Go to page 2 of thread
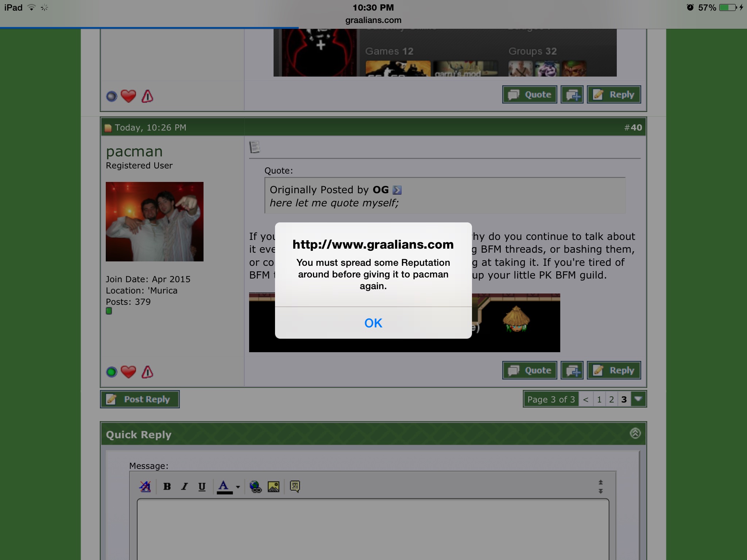This screenshot has width=747, height=560. point(612,400)
